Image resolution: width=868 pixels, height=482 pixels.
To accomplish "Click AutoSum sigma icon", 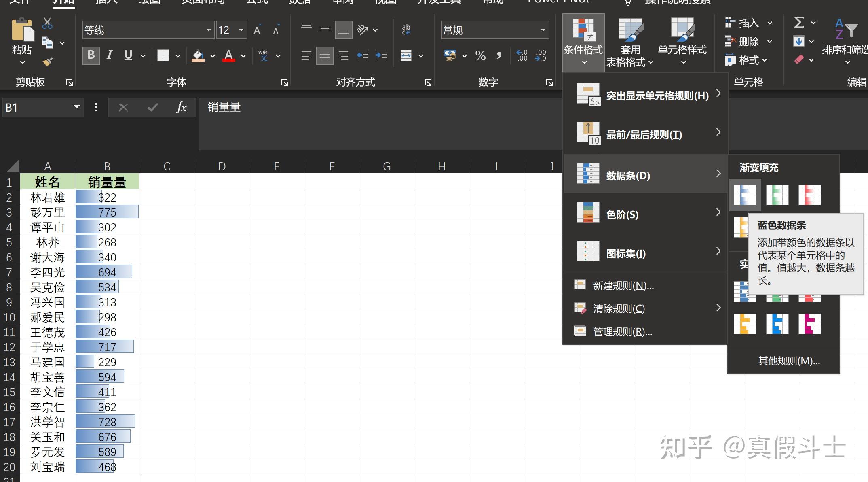I will pyautogui.click(x=799, y=22).
